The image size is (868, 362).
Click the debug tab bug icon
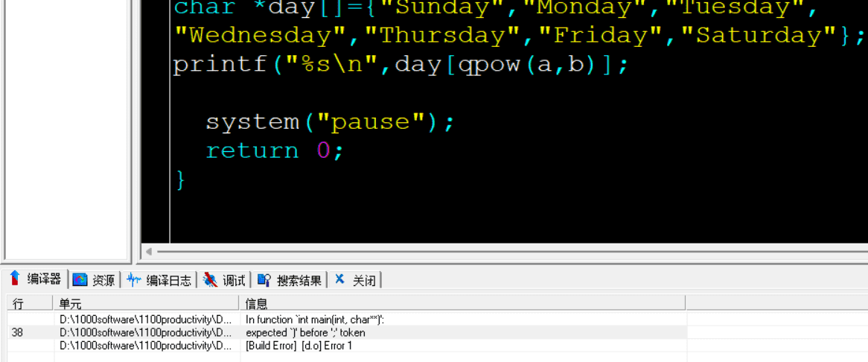pyautogui.click(x=211, y=280)
